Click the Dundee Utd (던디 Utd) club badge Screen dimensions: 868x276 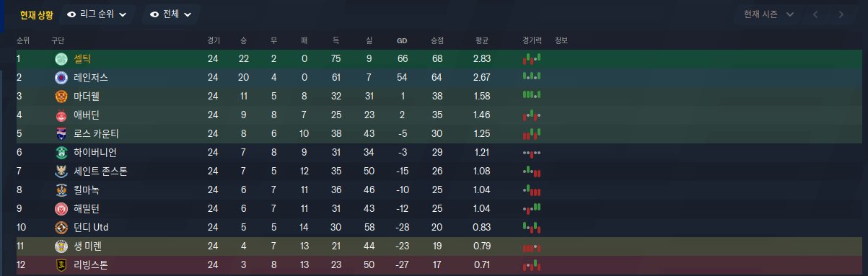pyautogui.click(x=61, y=228)
